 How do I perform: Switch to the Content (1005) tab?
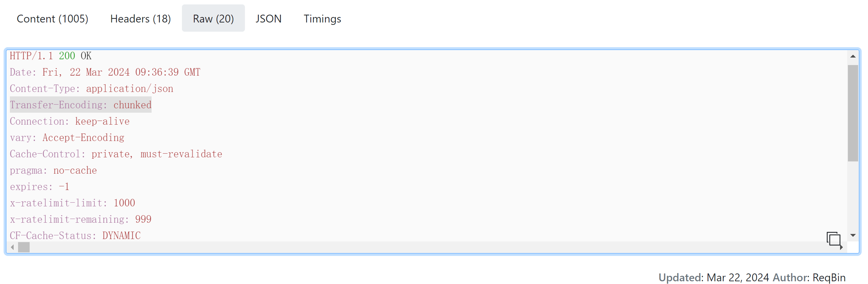pos(52,18)
